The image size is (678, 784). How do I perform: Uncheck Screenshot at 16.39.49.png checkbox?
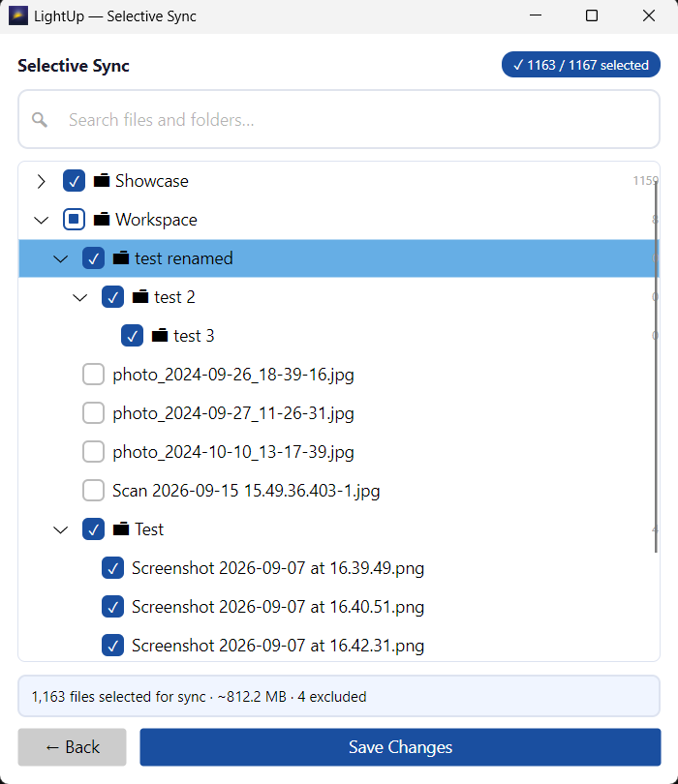click(112, 568)
